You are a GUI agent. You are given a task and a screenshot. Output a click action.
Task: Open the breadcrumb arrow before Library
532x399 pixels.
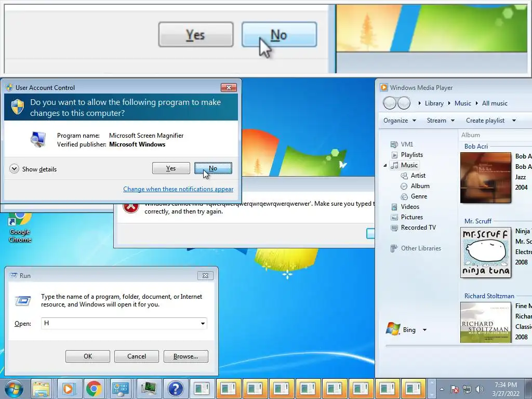(420, 103)
